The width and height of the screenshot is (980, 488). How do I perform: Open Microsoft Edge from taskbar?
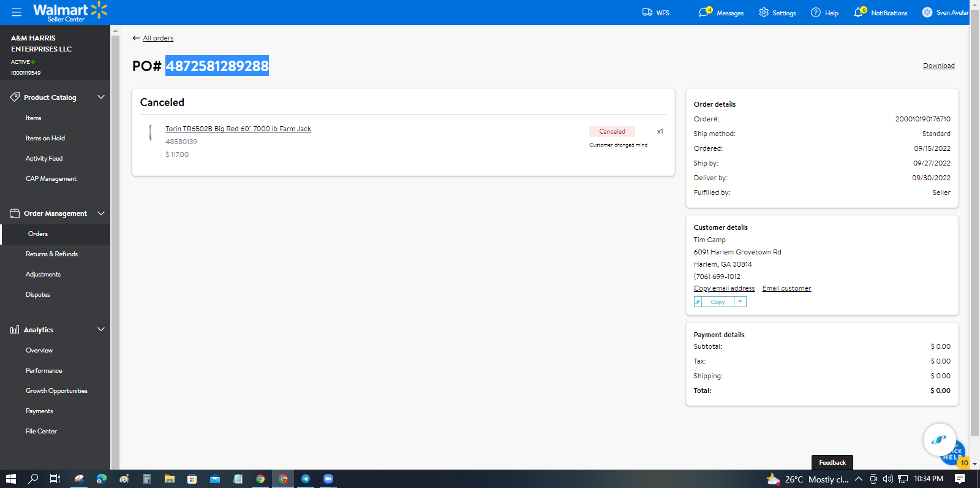pyautogui.click(x=102, y=479)
